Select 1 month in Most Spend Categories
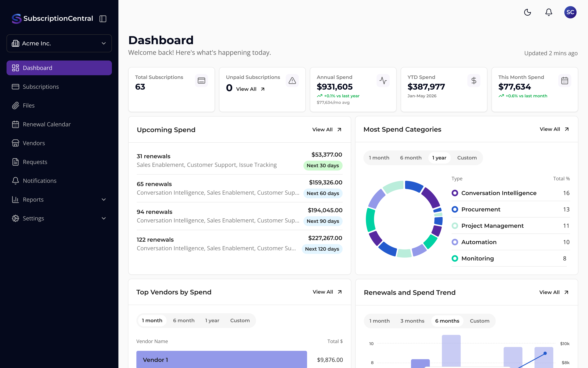 tap(379, 158)
